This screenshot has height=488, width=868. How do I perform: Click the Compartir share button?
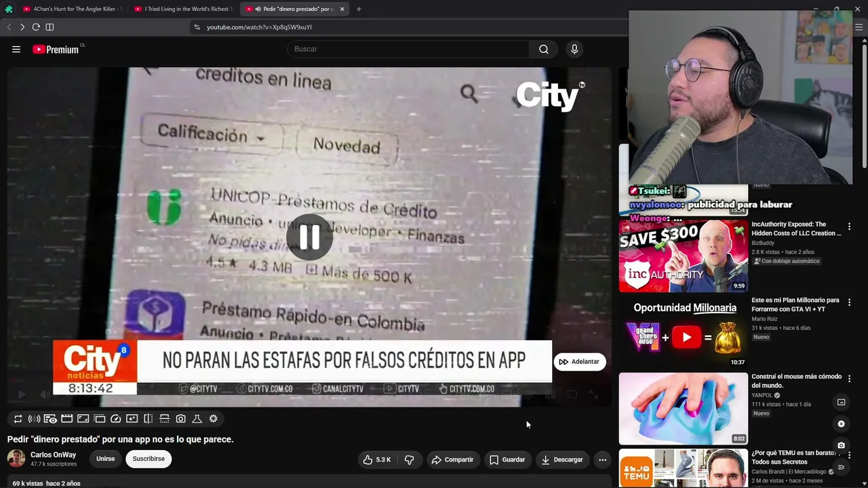(452, 460)
